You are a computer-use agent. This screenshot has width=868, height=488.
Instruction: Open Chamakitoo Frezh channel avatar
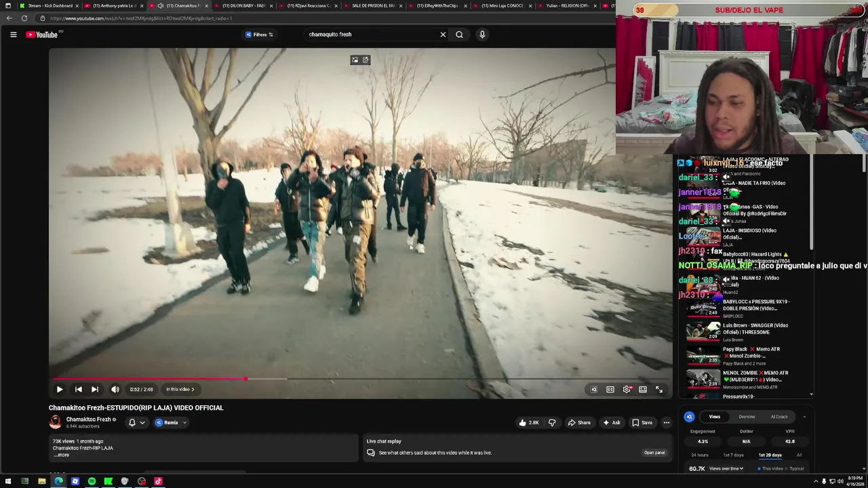[x=55, y=422]
